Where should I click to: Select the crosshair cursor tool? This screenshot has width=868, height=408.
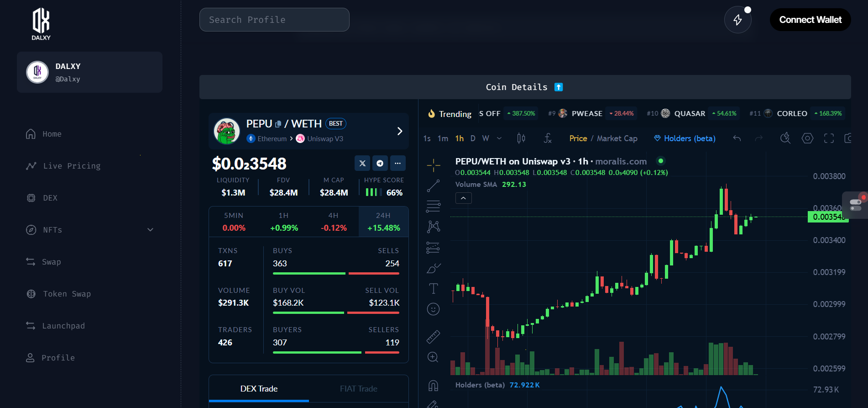point(433,165)
